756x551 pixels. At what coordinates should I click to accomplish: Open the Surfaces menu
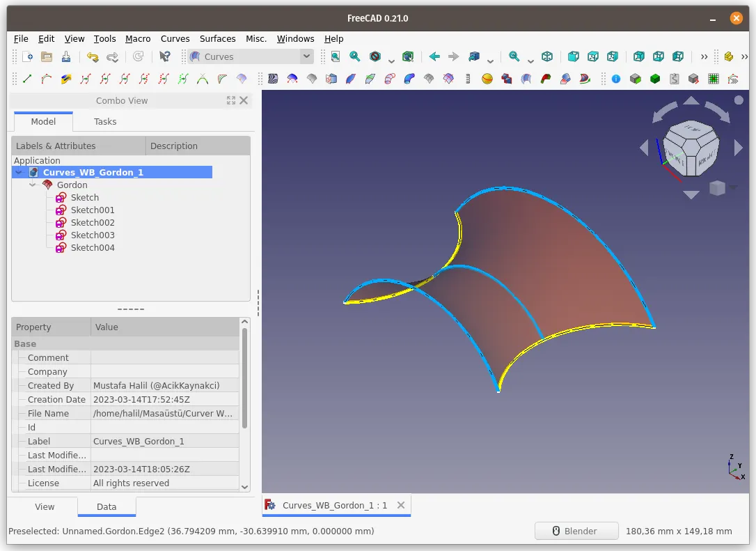[x=217, y=38]
